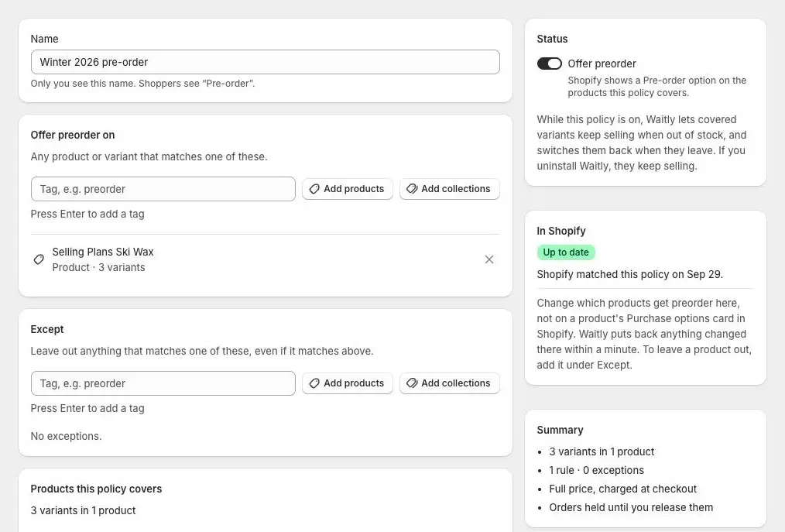The image size is (785, 532).
Task: Click the Up to date badge
Action: coord(566,252)
